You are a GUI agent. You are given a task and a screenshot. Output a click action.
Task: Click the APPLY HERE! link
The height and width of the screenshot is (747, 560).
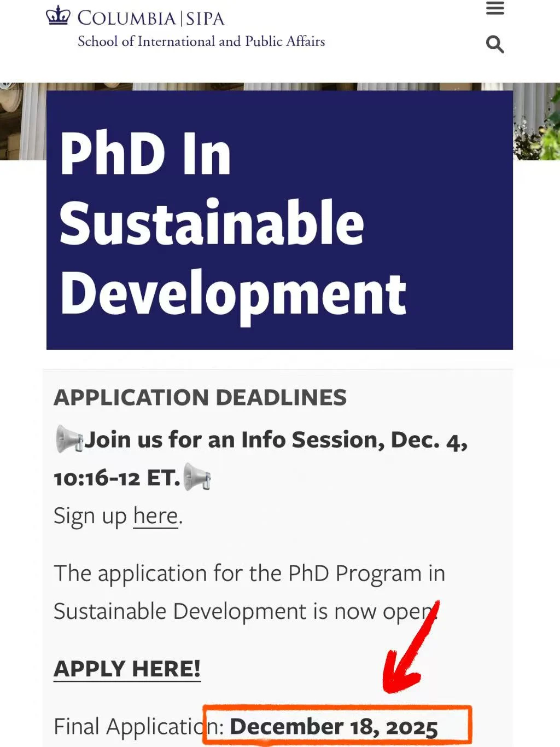point(127,668)
